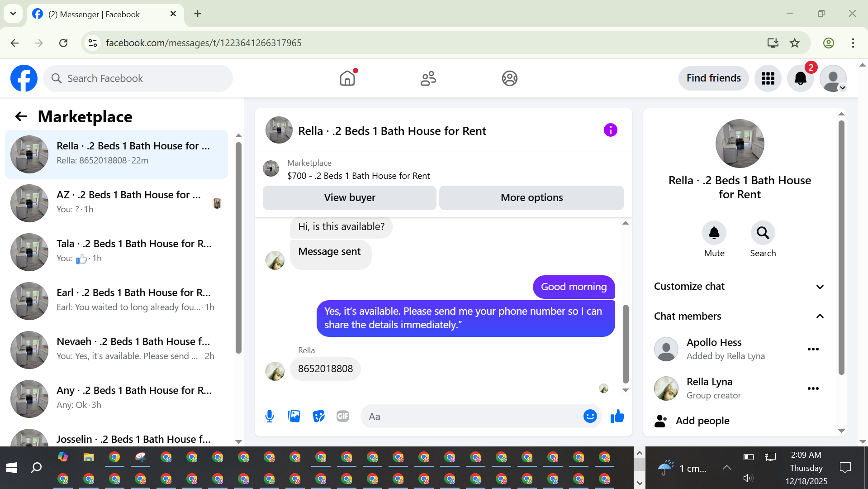Show hidden system tray icons
Image resolution: width=868 pixels, height=489 pixels.
[727, 468]
